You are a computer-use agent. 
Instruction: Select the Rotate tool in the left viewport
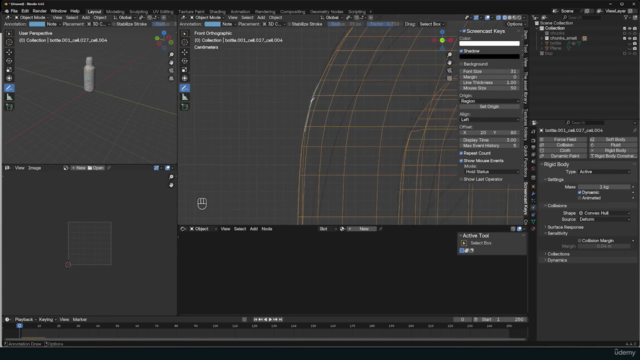point(9,61)
